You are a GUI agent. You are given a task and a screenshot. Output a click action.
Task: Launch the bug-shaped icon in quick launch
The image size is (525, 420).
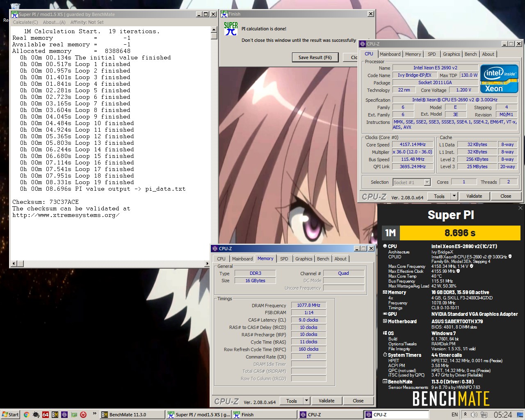coord(36,415)
